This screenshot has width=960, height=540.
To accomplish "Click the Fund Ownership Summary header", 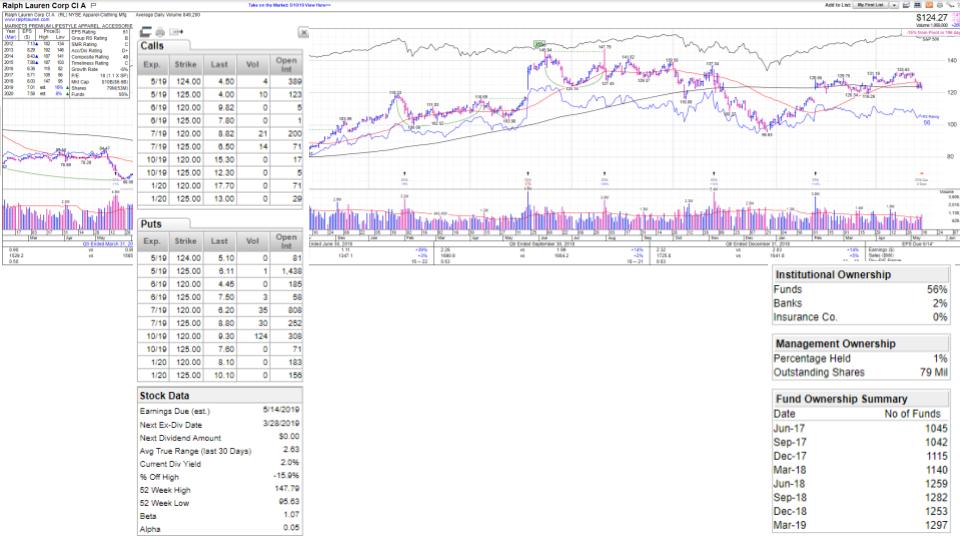I will [x=861, y=399].
